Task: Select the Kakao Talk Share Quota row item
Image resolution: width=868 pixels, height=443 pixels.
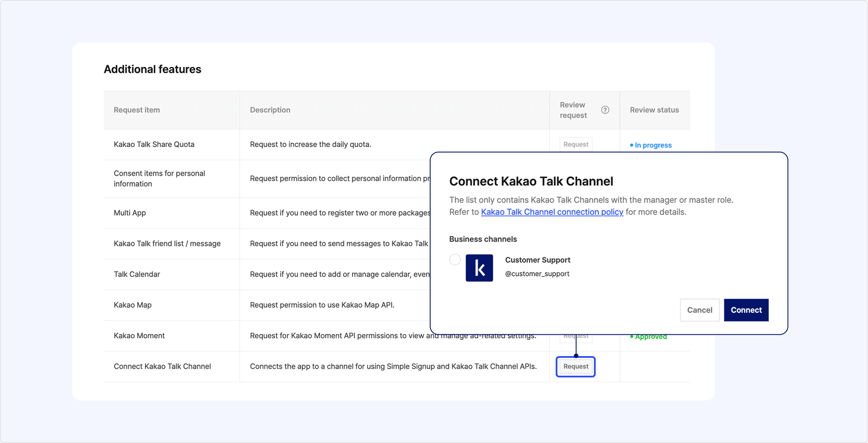Action: [x=154, y=144]
